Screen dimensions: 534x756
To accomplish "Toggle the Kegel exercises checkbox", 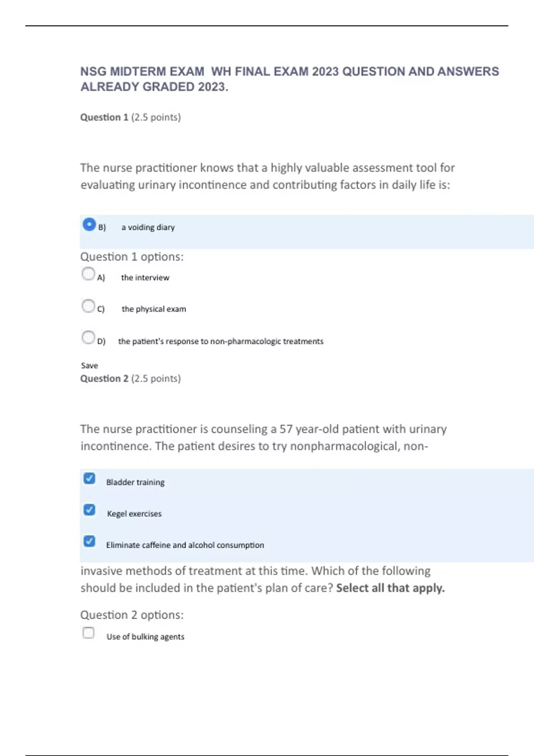I will tap(89, 510).
